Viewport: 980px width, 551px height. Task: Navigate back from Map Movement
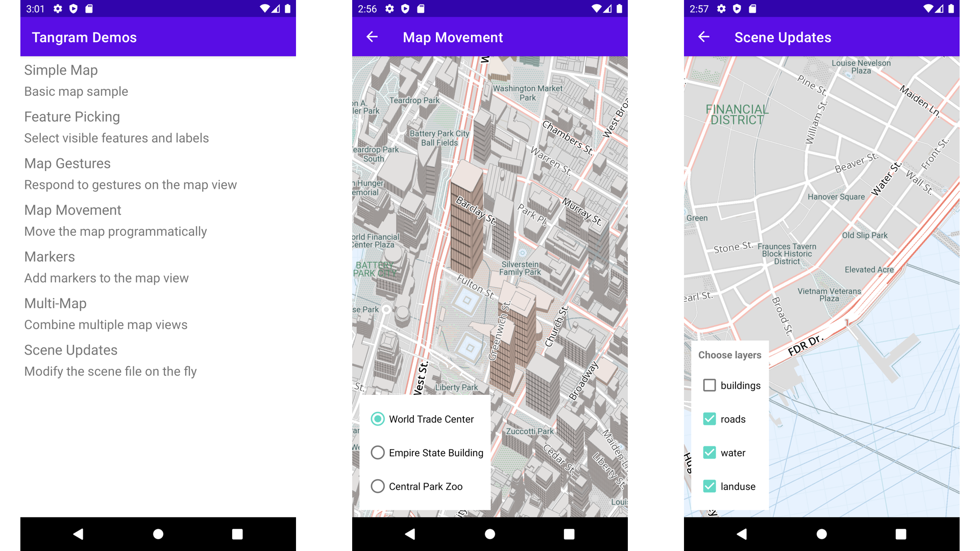coord(375,37)
